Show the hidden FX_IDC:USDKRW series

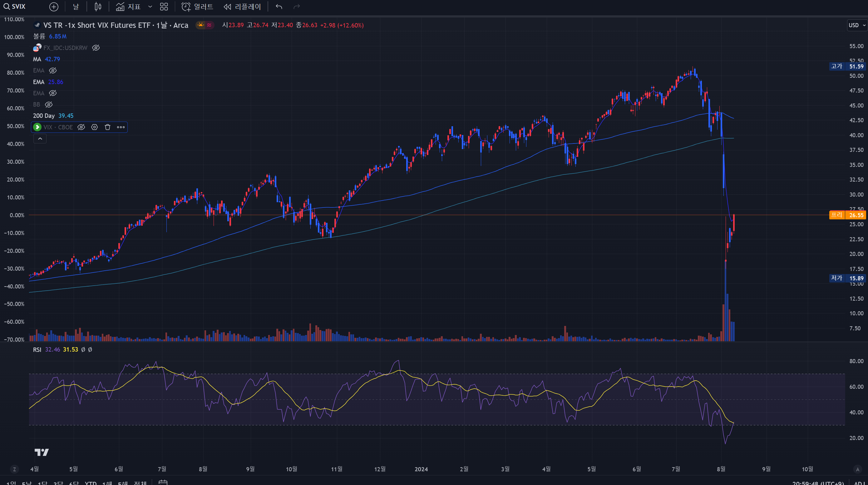(96, 48)
